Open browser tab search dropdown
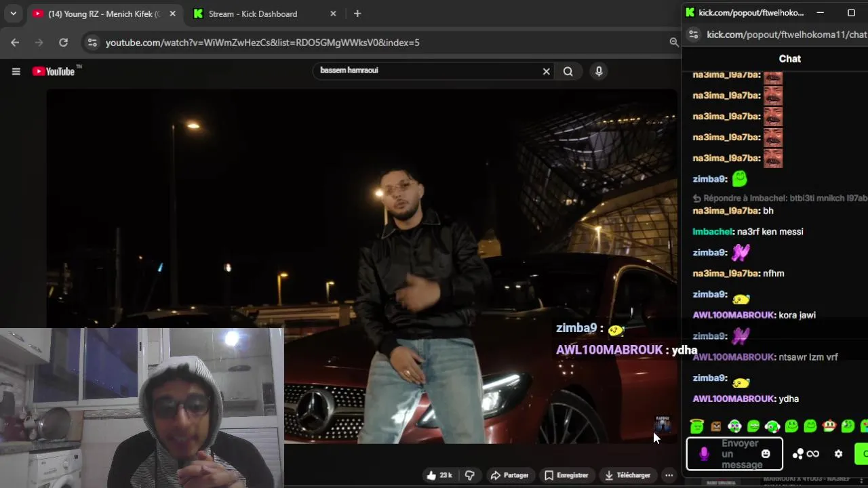868x488 pixels. 13,14
